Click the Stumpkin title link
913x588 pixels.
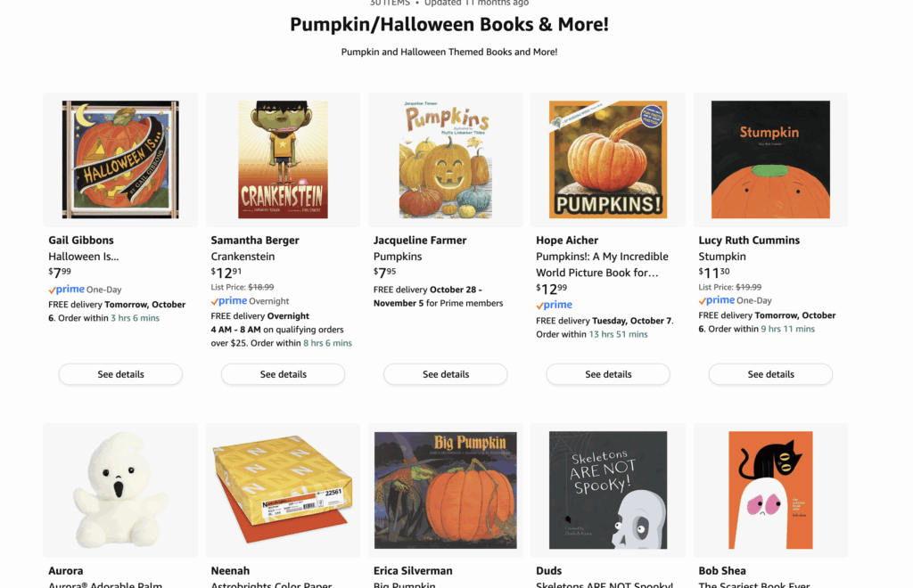722,257
